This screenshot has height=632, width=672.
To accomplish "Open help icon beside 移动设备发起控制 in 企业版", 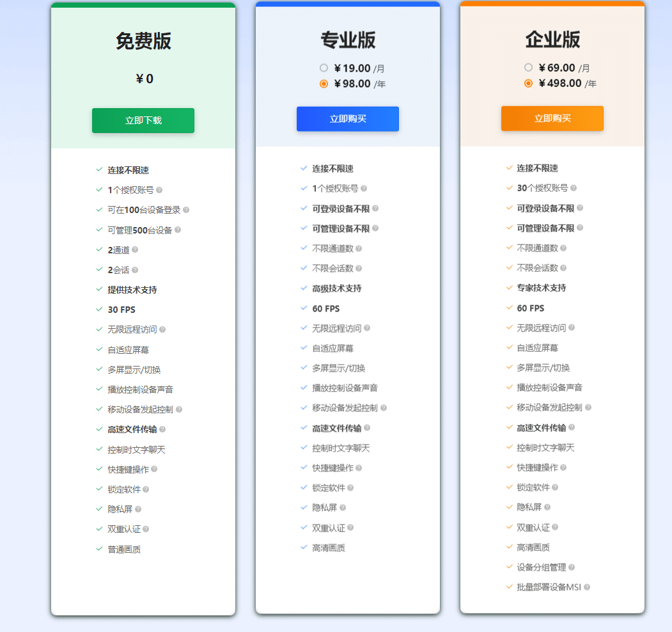I will point(588,407).
